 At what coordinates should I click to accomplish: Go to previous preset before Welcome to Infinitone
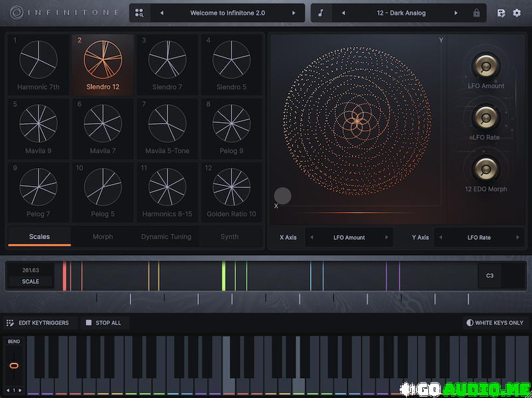[162, 13]
